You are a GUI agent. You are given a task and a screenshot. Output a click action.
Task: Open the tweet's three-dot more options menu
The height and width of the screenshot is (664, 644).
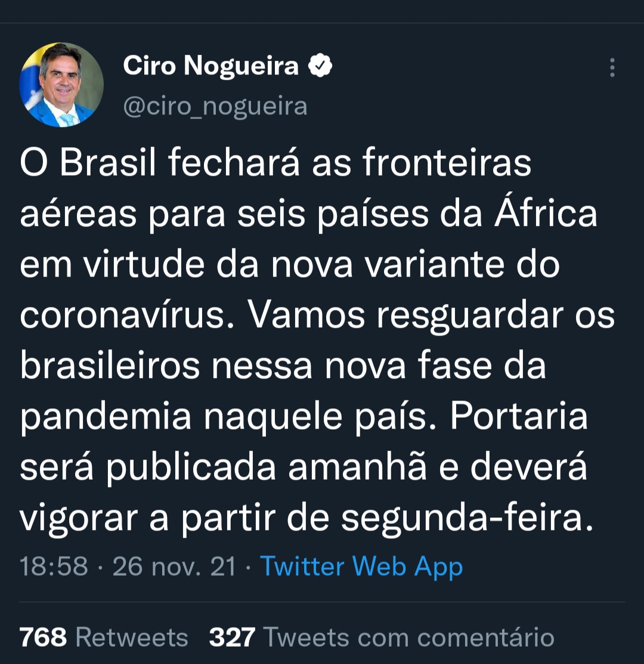pyautogui.click(x=612, y=68)
